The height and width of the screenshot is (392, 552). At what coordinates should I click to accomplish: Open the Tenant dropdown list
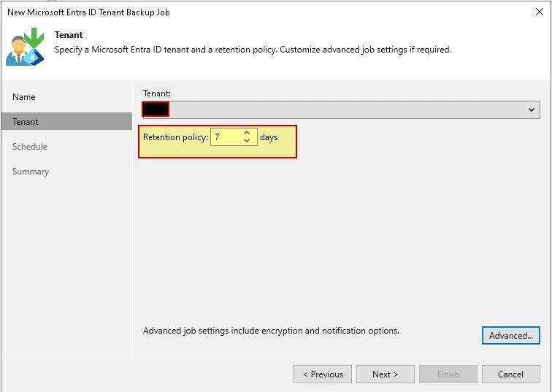(341, 109)
